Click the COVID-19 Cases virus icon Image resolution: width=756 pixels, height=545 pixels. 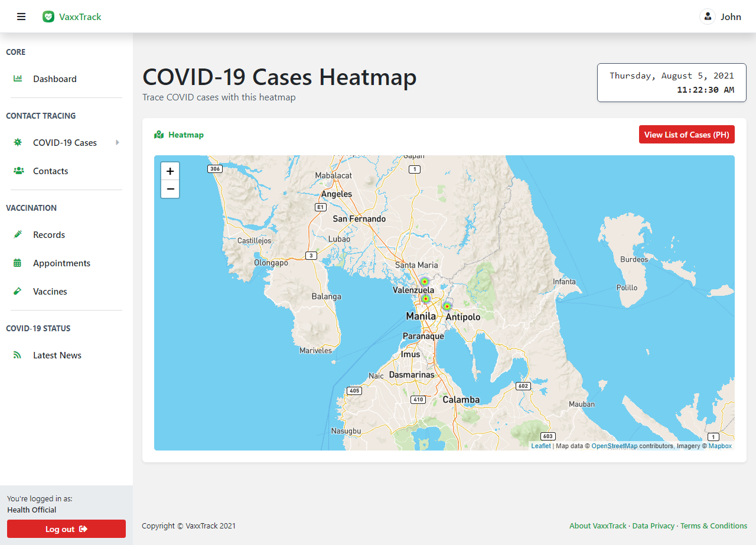click(18, 142)
